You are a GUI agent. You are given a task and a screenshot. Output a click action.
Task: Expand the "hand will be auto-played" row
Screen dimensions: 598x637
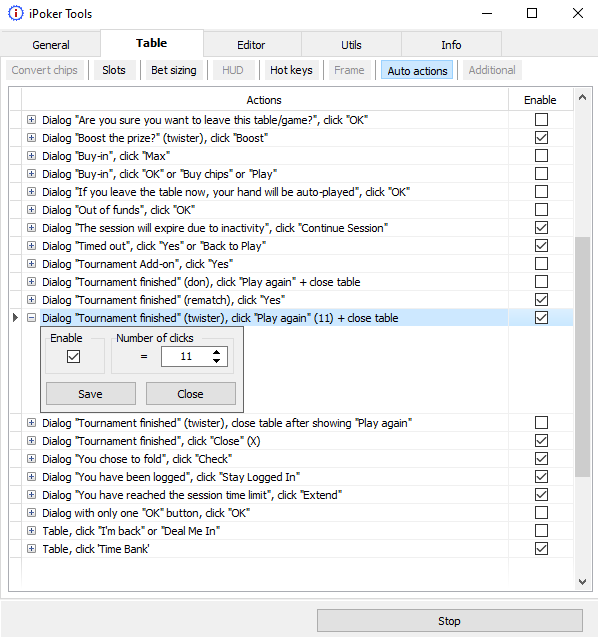point(31,192)
